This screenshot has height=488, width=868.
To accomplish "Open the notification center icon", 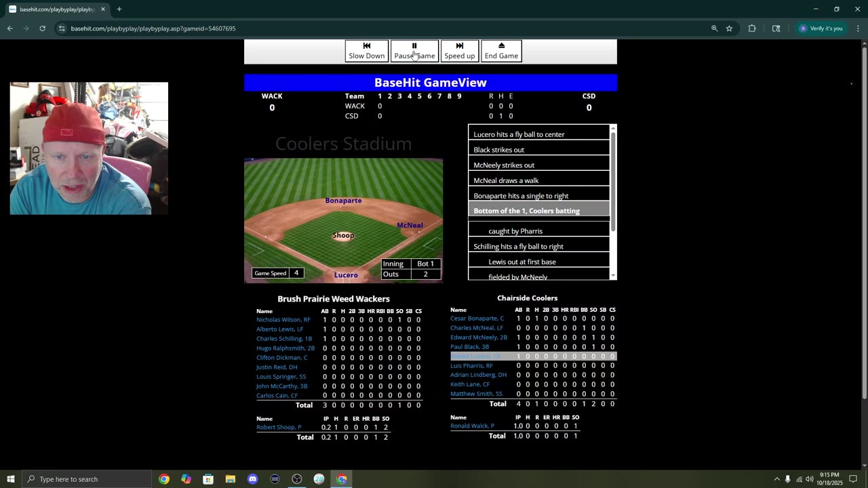I will pos(853,479).
